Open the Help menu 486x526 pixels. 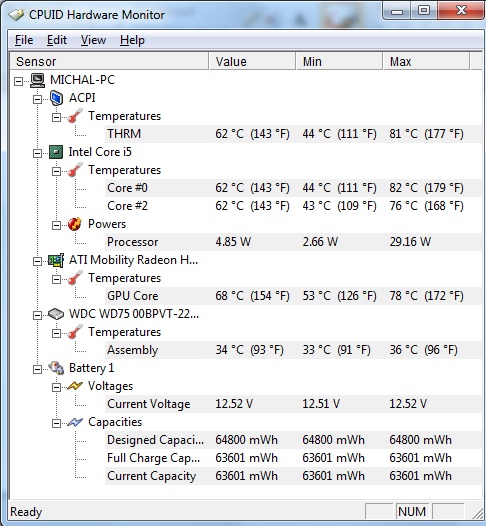click(x=132, y=40)
